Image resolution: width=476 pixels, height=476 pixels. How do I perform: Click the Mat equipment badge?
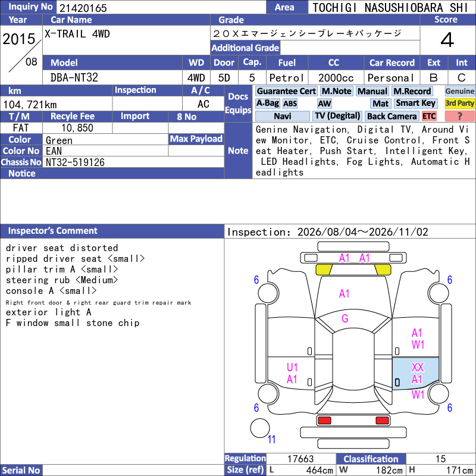coord(381,104)
